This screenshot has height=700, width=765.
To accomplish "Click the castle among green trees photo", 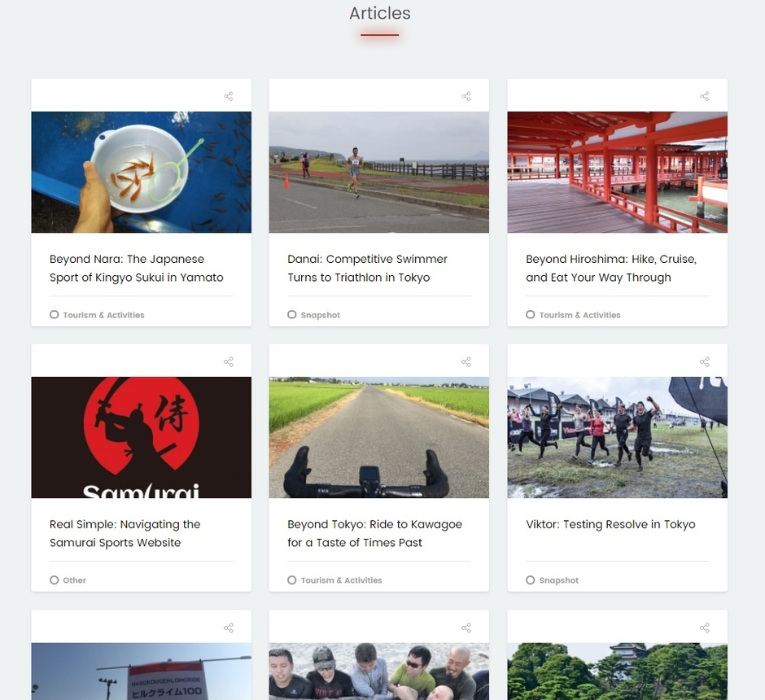I will point(617,672).
